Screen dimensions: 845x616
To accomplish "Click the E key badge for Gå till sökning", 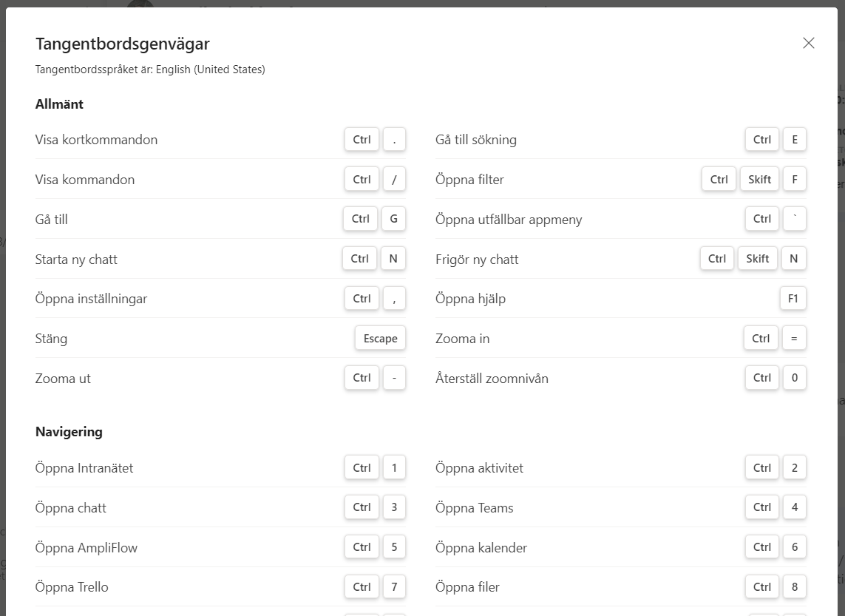I will coord(794,140).
